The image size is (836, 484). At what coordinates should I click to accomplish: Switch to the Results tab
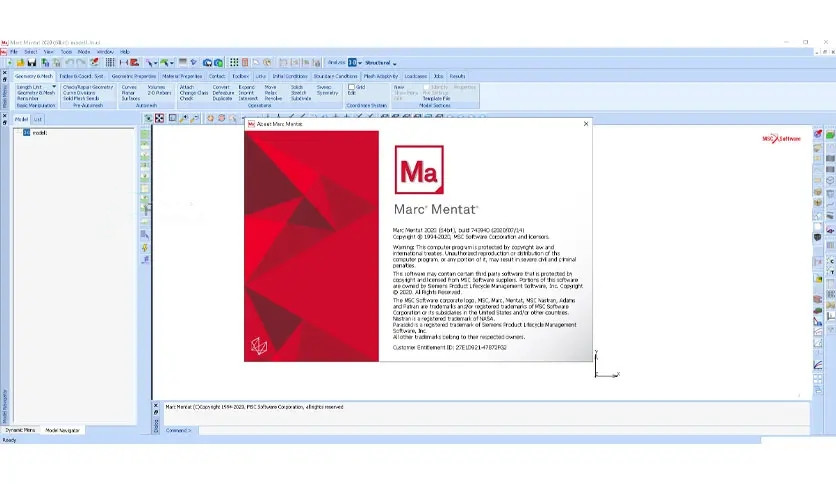(x=457, y=76)
